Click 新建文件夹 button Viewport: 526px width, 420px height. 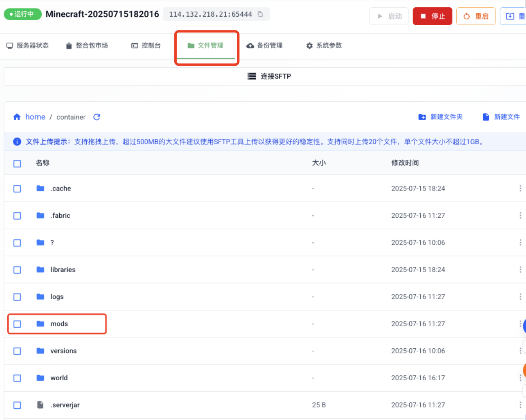click(x=440, y=117)
